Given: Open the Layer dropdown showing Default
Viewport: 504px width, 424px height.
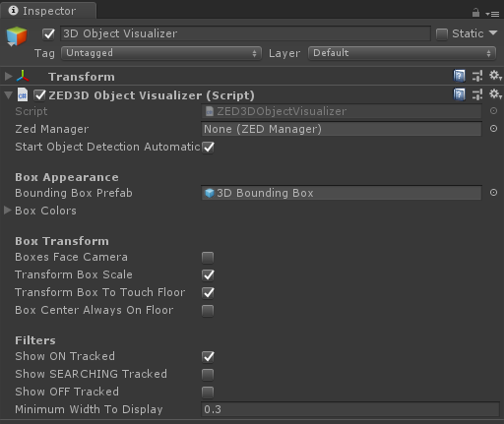Looking at the screenshot, I should [x=402, y=53].
